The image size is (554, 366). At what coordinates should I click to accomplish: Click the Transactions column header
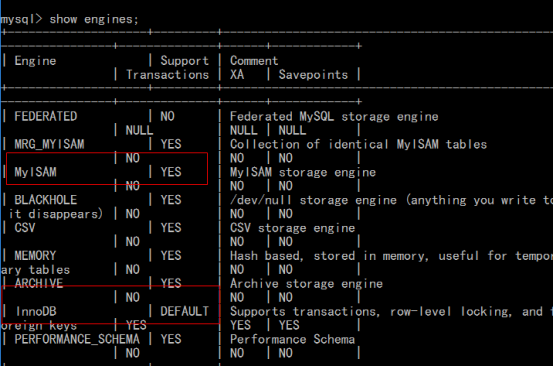click(167, 75)
